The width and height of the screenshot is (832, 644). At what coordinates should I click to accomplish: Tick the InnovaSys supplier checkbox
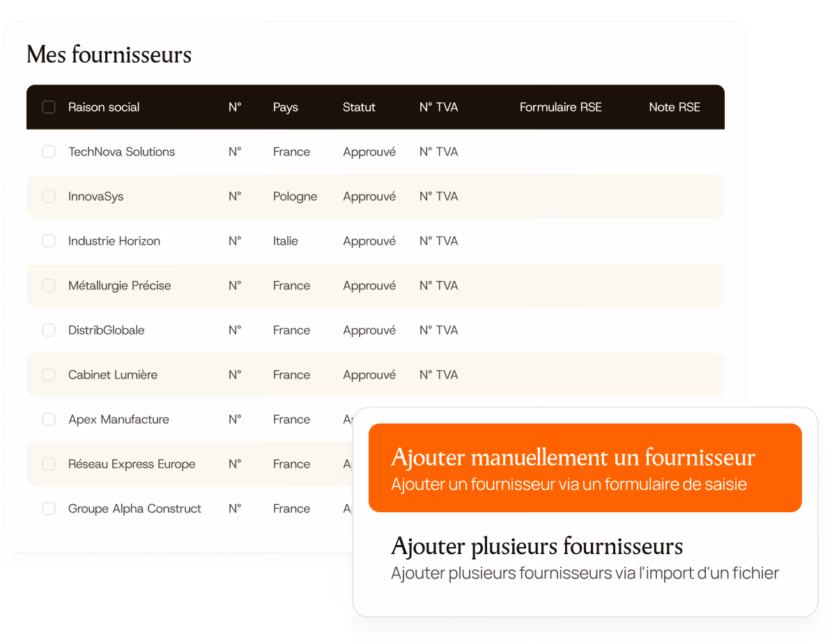49,197
